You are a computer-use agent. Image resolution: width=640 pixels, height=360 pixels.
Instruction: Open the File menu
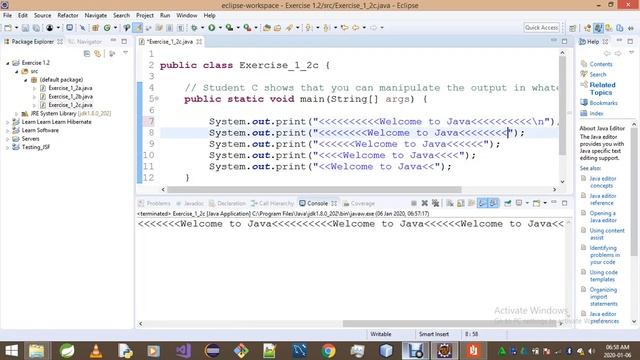click(x=7, y=15)
